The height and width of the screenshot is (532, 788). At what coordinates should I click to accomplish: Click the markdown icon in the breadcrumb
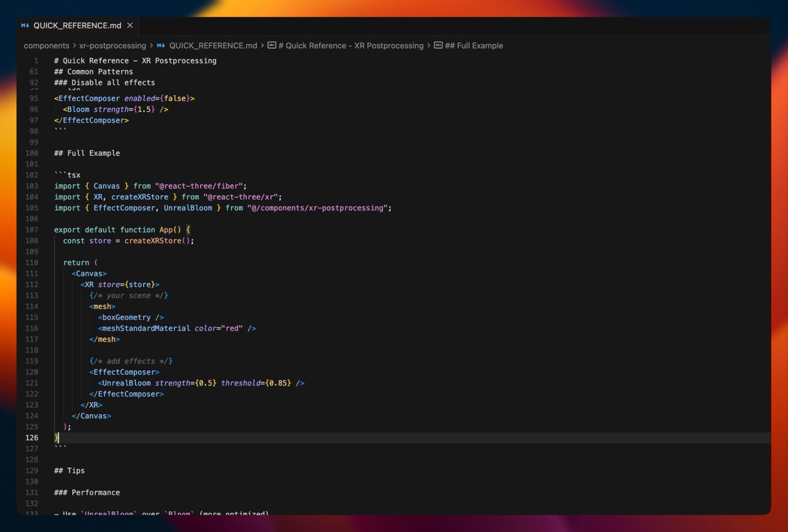(x=161, y=46)
